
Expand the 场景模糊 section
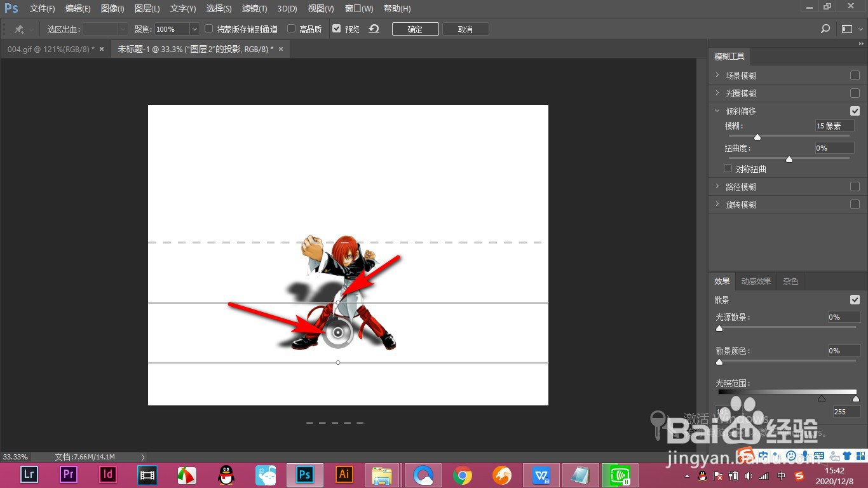(717, 75)
